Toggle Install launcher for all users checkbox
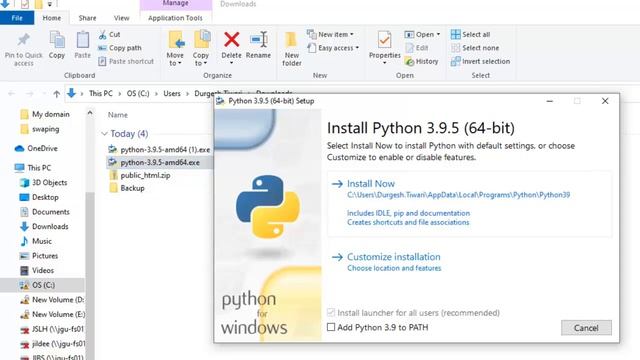 pos(331,313)
